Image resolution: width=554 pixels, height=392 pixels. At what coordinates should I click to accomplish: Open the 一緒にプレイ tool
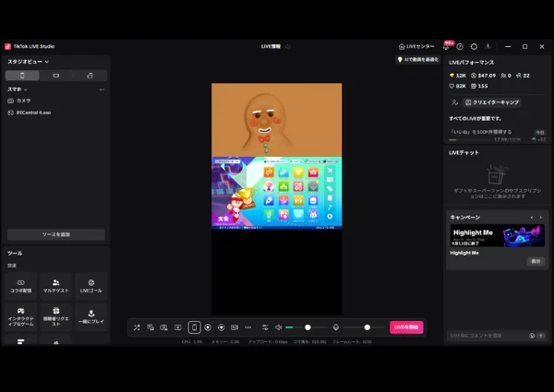point(90,317)
